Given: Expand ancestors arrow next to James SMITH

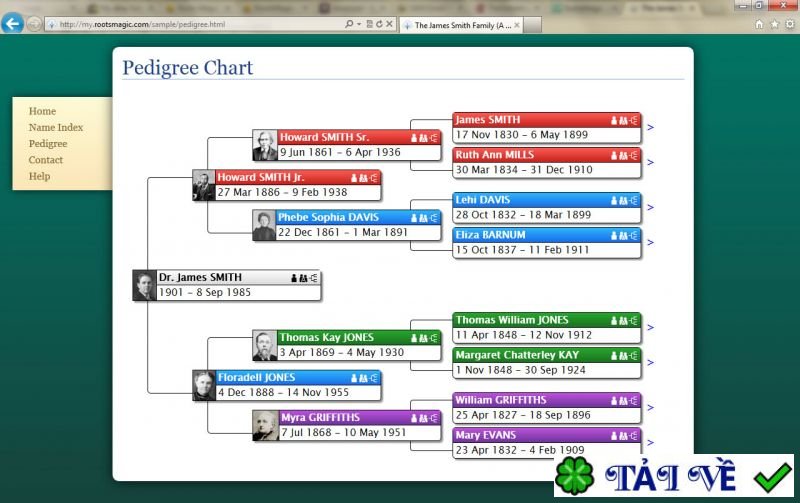Looking at the screenshot, I should [x=651, y=127].
